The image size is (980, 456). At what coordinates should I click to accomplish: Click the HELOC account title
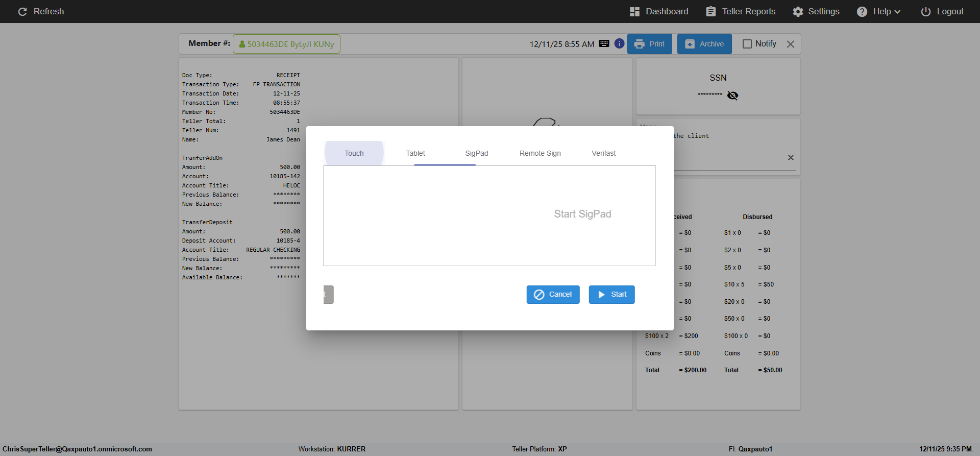tap(291, 186)
